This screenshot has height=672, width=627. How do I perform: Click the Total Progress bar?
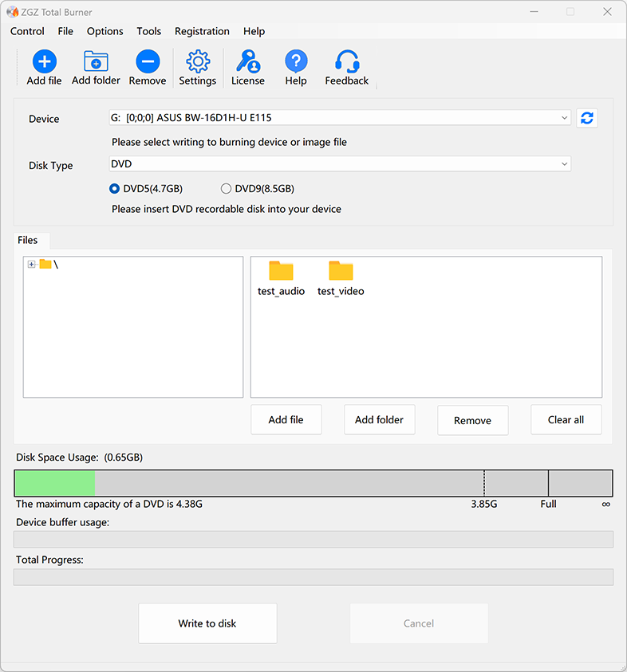click(x=313, y=577)
